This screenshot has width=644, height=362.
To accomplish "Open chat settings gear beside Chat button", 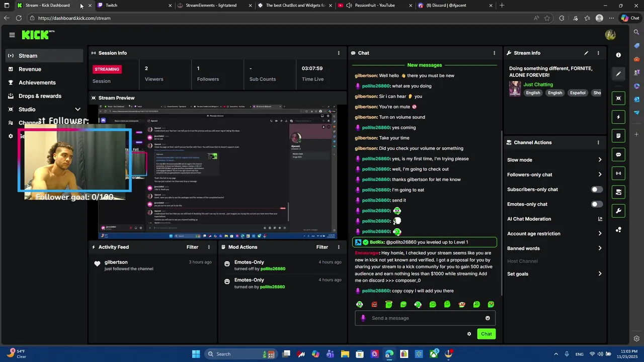I will click(469, 334).
